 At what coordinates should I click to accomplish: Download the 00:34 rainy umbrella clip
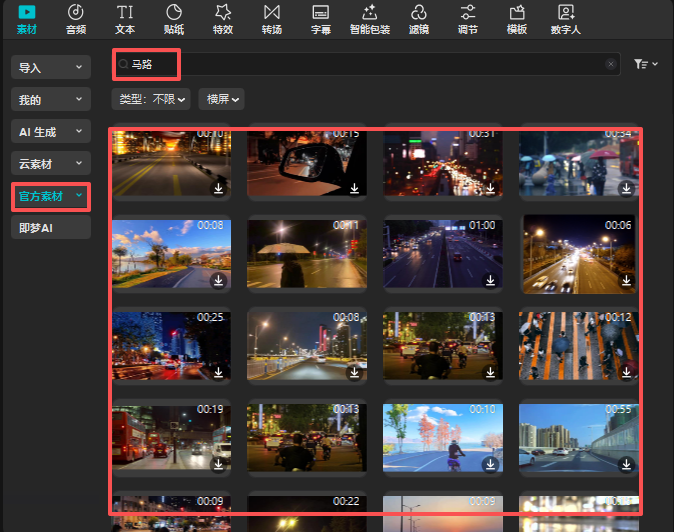(x=626, y=188)
